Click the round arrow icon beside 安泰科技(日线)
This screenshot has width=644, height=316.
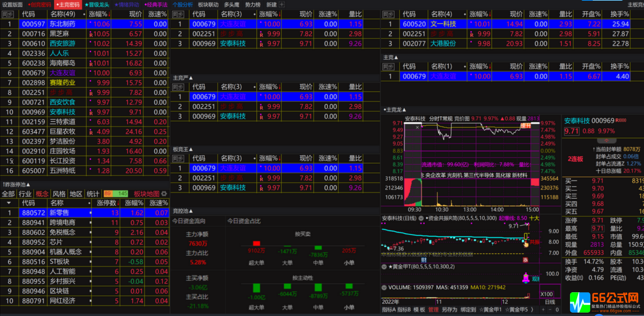(421, 218)
